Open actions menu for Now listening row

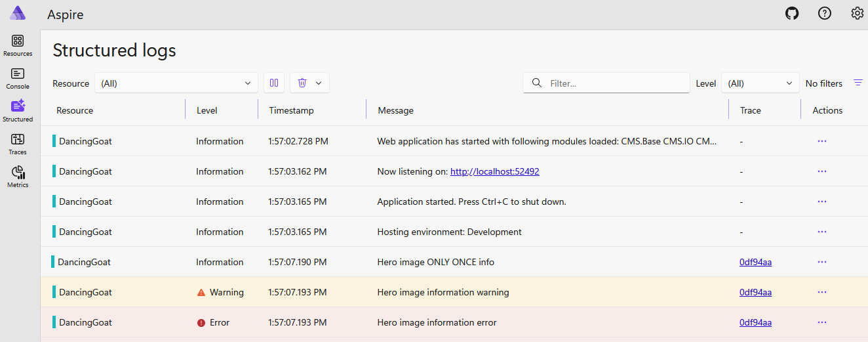point(822,171)
